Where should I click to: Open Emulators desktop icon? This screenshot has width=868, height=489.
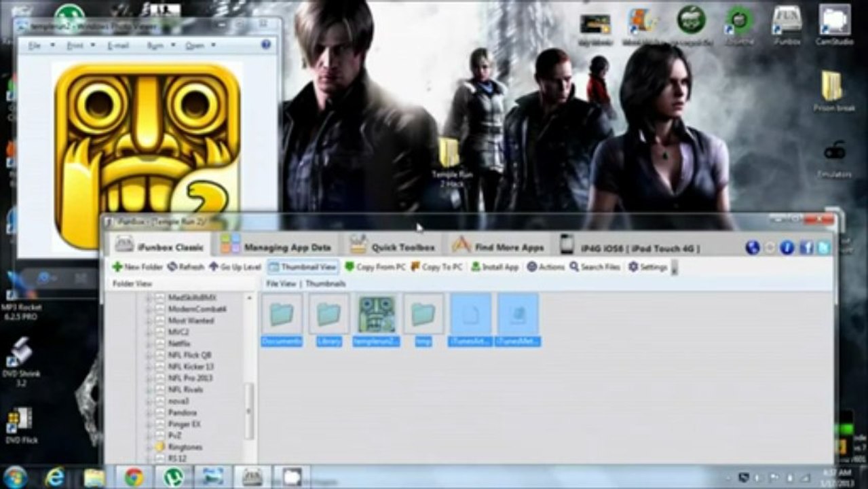pyautogui.click(x=834, y=158)
